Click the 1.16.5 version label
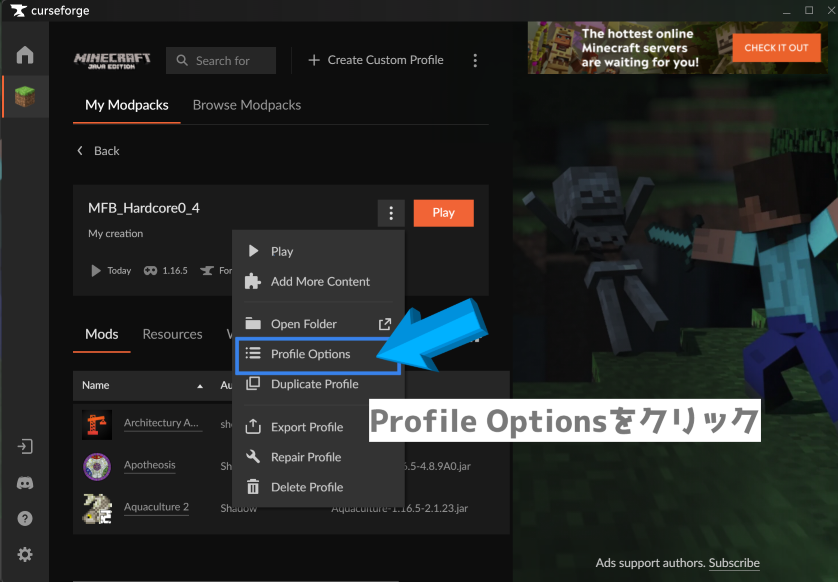This screenshot has width=838, height=582. tap(175, 271)
